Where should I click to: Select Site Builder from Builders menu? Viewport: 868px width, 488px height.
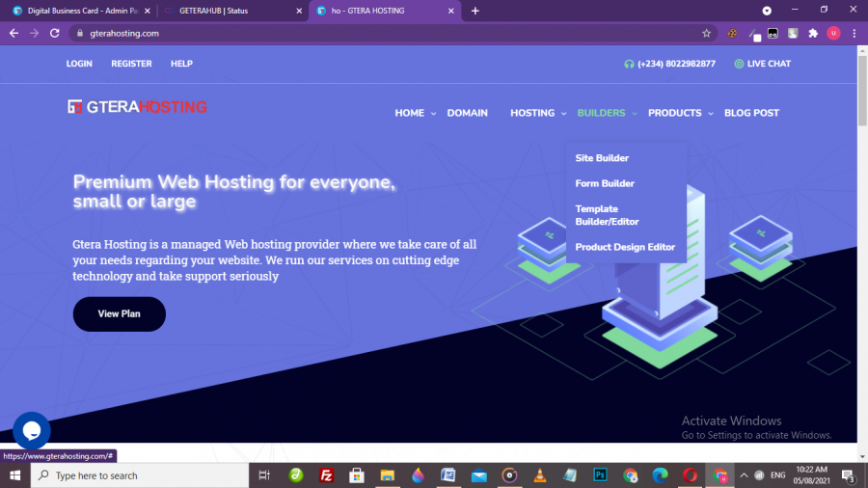(x=602, y=158)
